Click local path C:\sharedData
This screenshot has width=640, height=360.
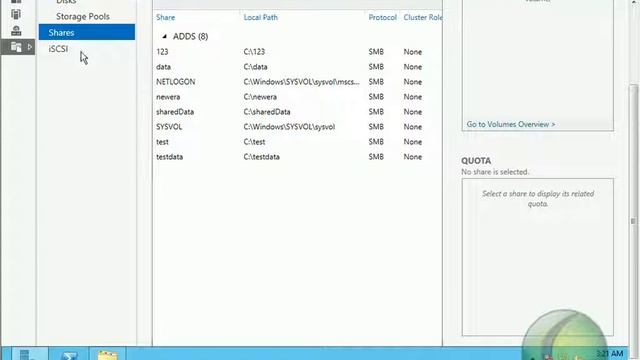coord(267,112)
